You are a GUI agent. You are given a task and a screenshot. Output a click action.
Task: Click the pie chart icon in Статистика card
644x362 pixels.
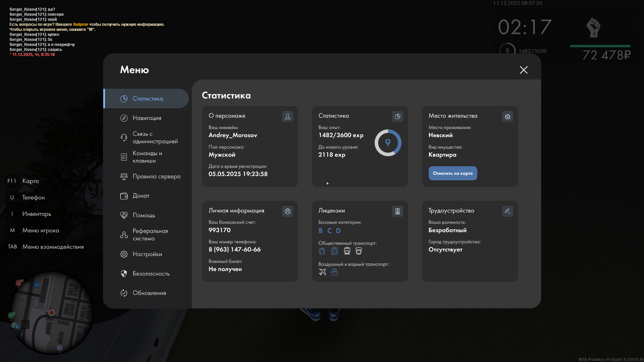click(397, 116)
